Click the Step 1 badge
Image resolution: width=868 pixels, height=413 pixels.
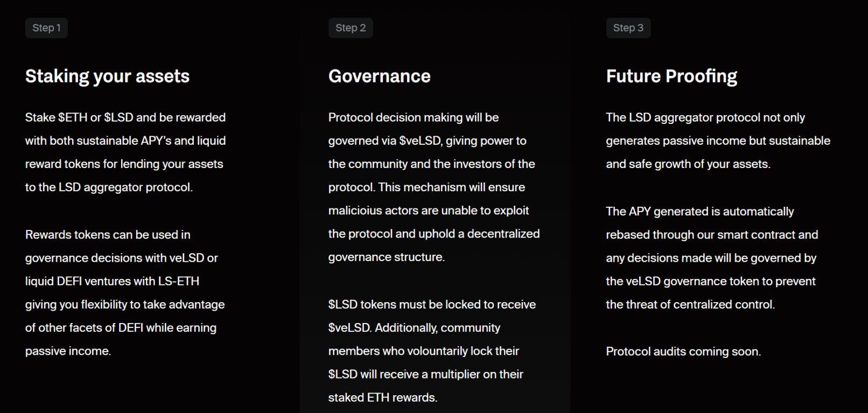[x=46, y=28]
